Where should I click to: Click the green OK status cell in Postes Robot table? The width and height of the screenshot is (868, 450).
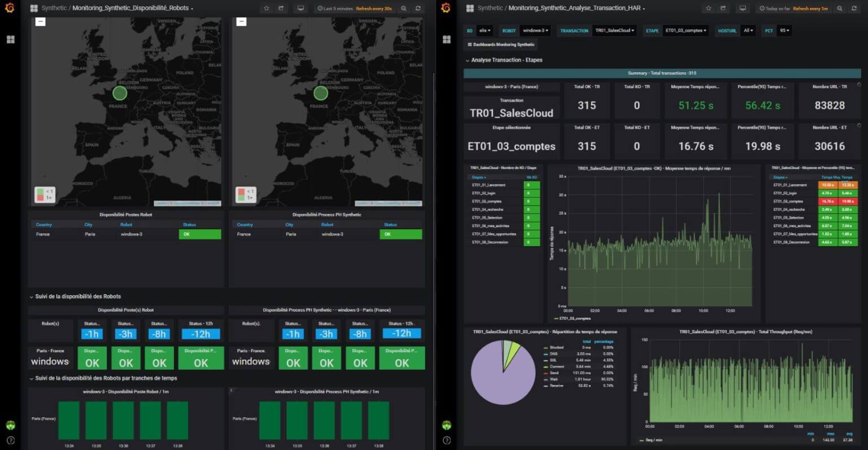(200, 234)
